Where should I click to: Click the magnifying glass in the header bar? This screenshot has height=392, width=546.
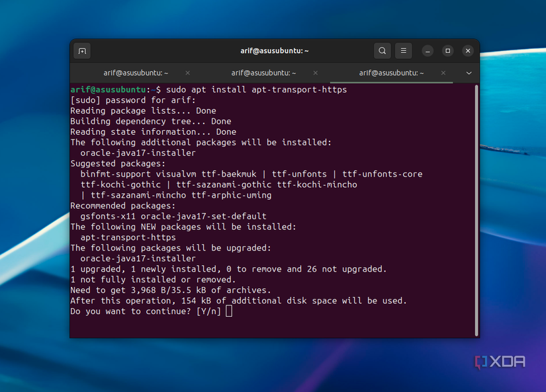pos(382,50)
